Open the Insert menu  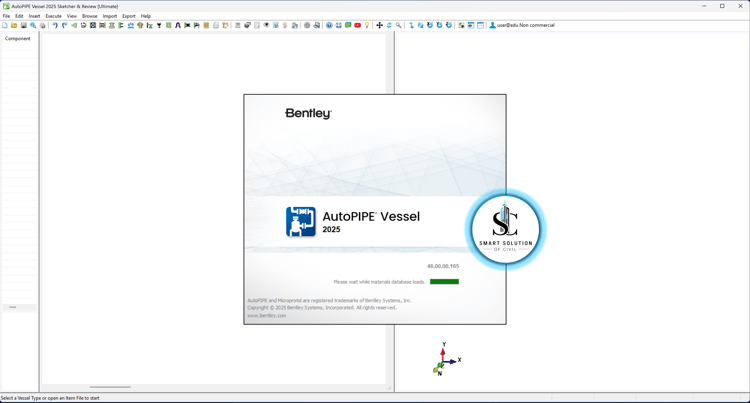(34, 16)
